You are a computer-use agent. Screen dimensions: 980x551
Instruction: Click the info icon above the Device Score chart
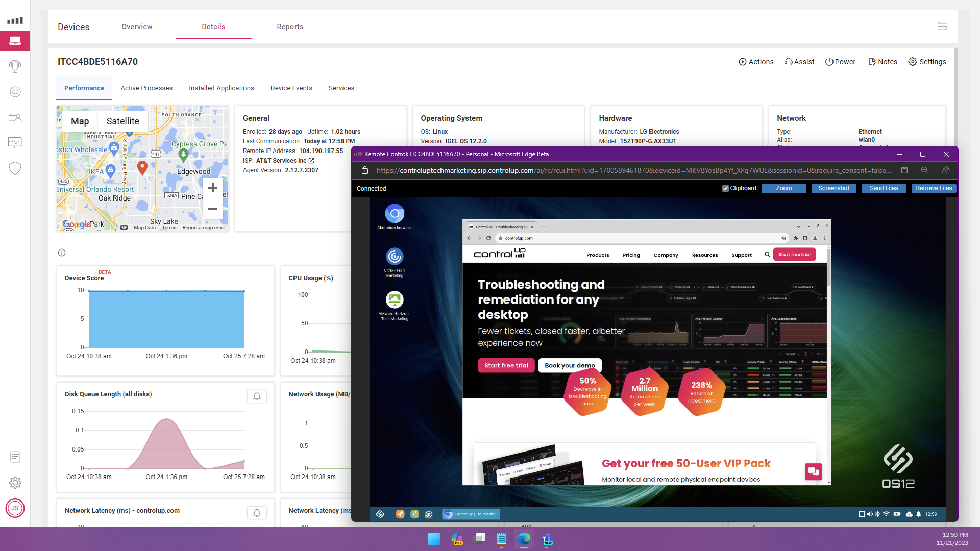click(x=62, y=253)
